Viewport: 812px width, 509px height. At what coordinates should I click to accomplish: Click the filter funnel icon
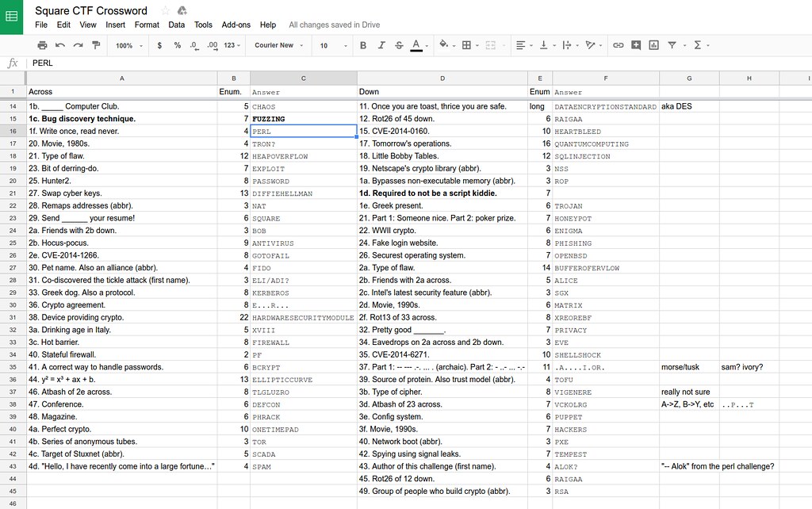coord(672,45)
